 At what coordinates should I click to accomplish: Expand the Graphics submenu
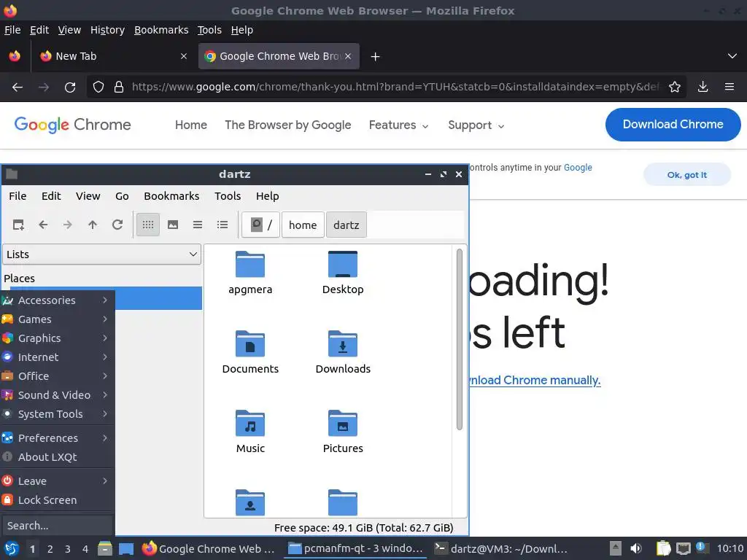(57, 338)
